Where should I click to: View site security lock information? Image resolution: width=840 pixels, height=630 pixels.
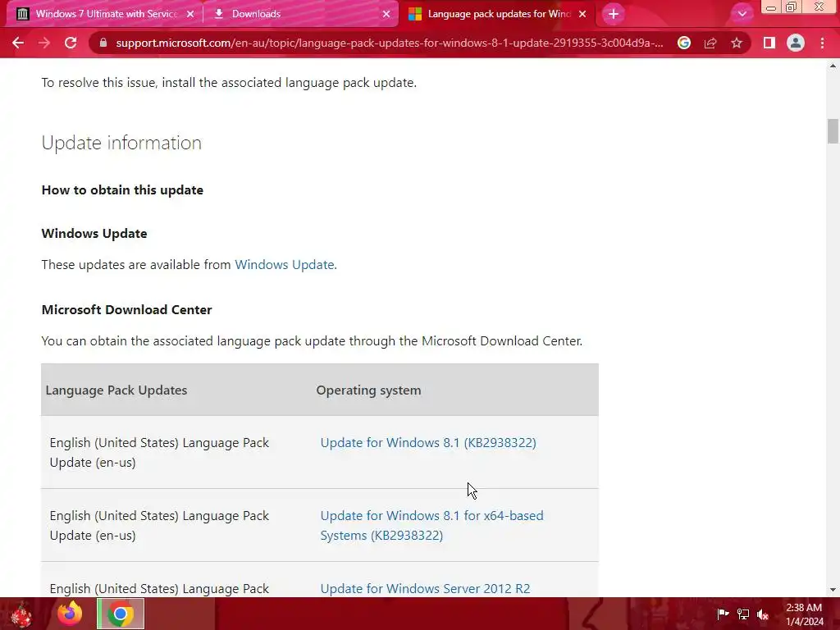tap(103, 43)
